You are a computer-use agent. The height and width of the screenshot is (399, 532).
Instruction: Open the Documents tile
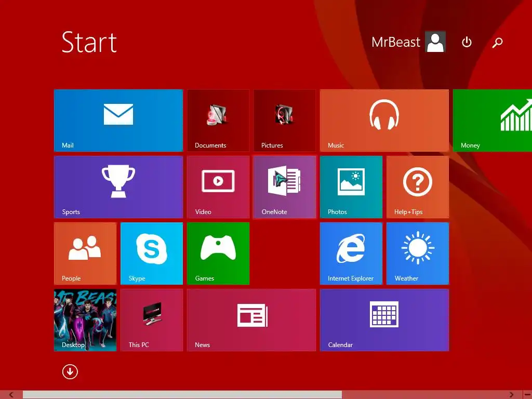[x=218, y=121]
